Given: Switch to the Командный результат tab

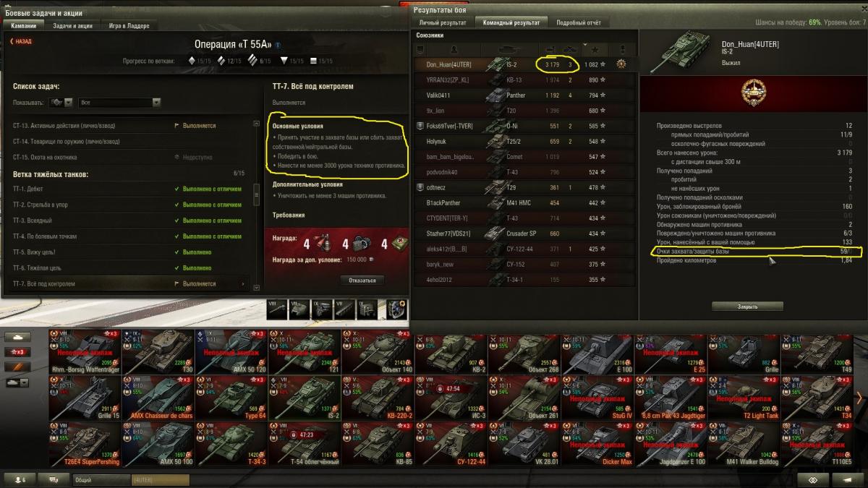Looking at the screenshot, I should click(x=511, y=22).
